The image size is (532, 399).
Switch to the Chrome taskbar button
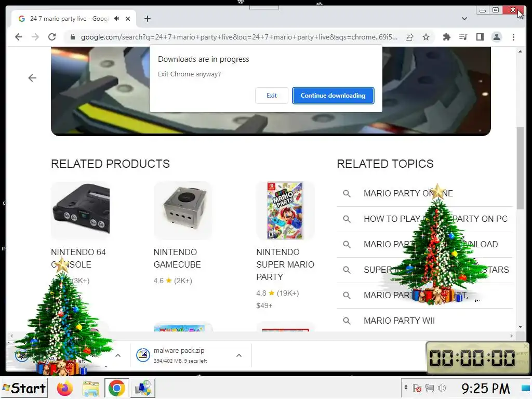(x=116, y=388)
